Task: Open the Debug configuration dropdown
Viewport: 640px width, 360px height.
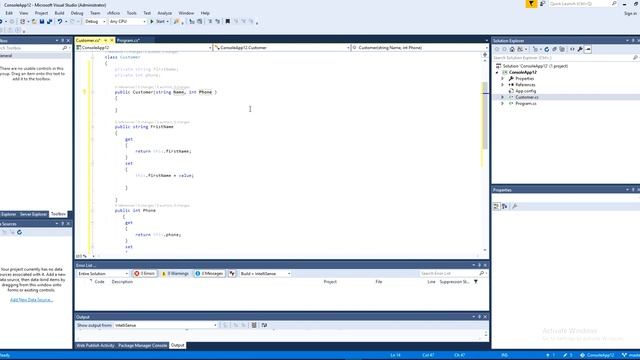Action: pyautogui.click(x=95, y=21)
